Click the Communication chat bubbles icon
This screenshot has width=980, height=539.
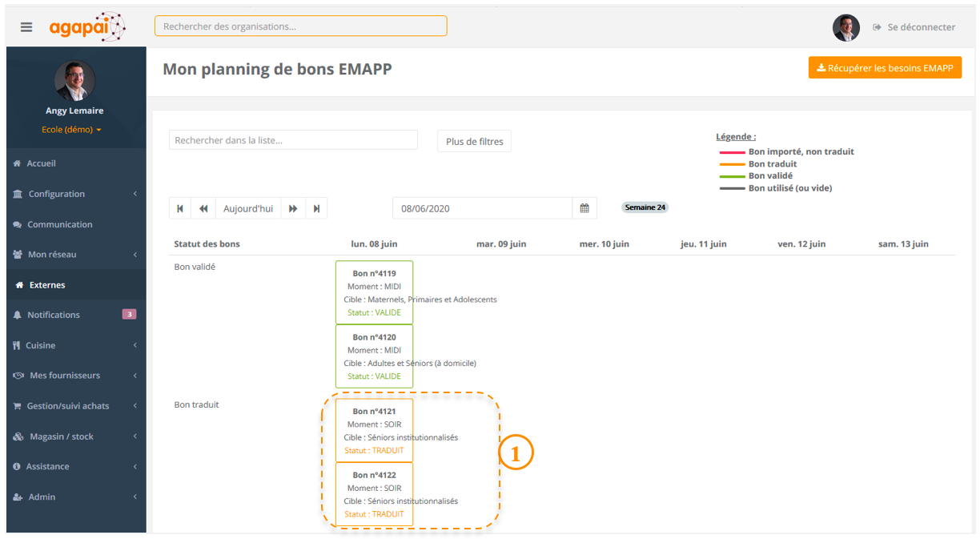18,225
